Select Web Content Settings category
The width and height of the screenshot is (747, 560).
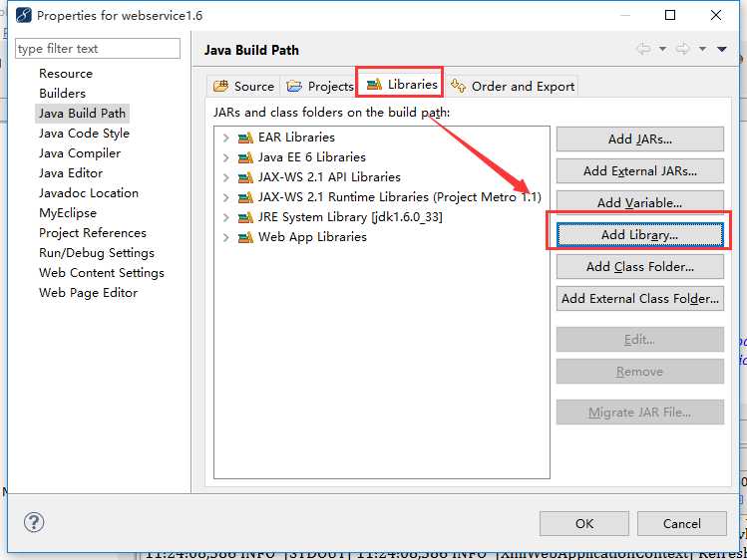coord(102,273)
